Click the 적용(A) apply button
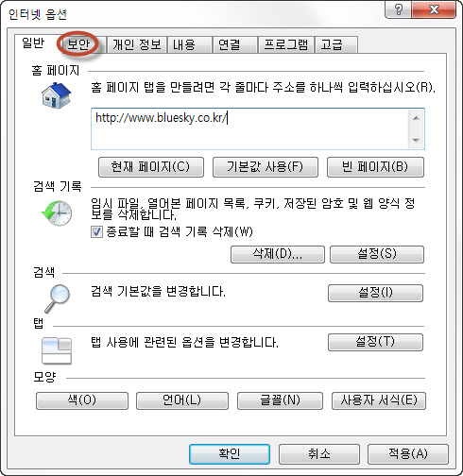 coord(407,454)
